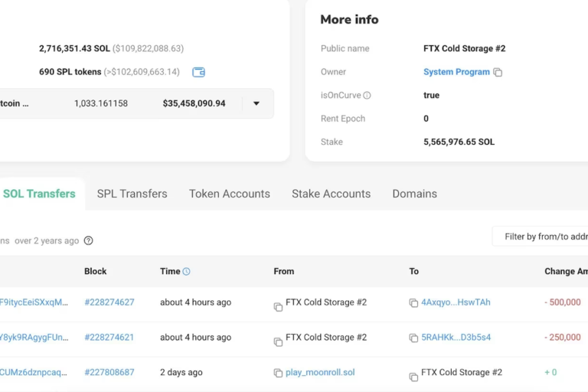The width and height of the screenshot is (588, 392).
Task: Expand the token balance dropdown arrow
Action: (x=256, y=103)
